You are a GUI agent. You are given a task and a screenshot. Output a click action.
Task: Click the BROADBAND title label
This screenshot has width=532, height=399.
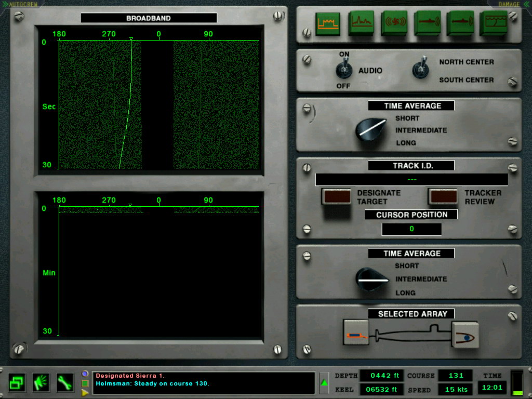(x=149, y=18)
